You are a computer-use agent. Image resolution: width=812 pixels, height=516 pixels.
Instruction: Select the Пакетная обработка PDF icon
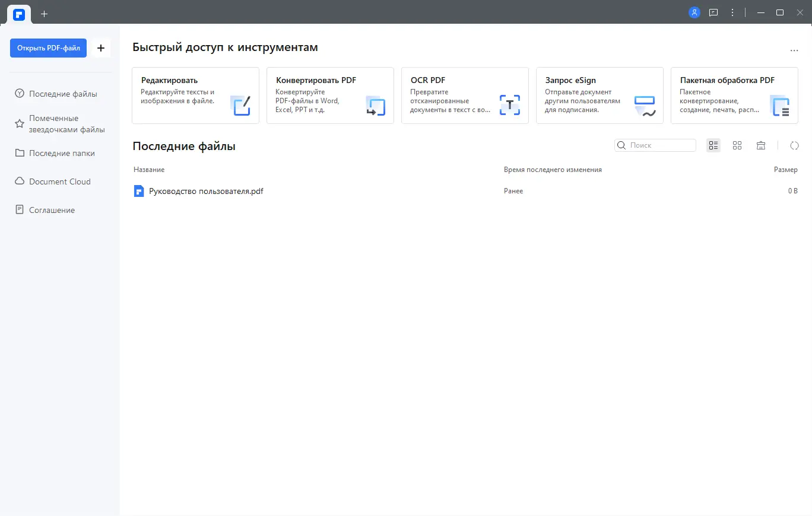pos(780,105)
